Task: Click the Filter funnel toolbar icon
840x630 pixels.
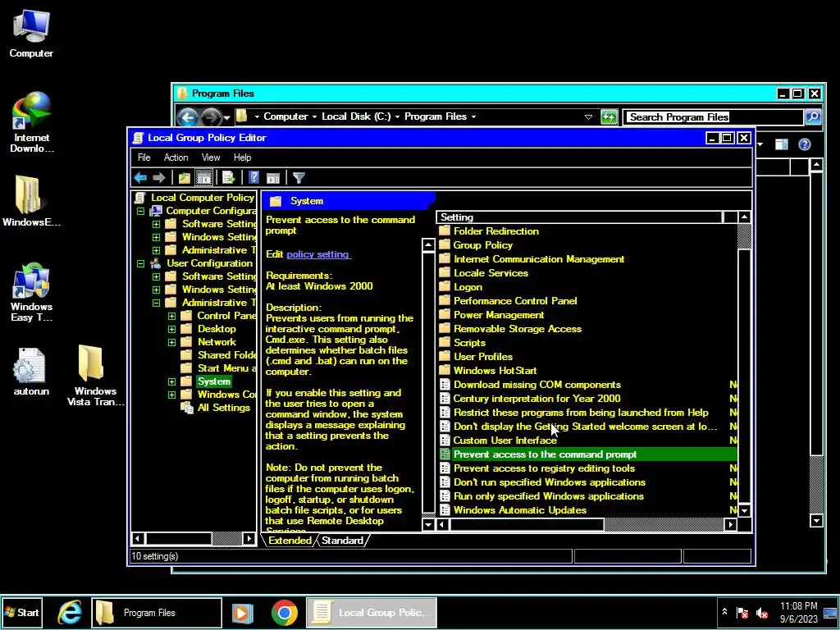Action: [299, 177]
